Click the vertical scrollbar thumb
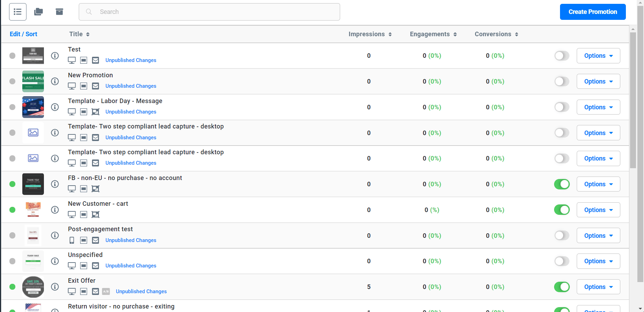644x312 pixels. click(x=633, y=100)
